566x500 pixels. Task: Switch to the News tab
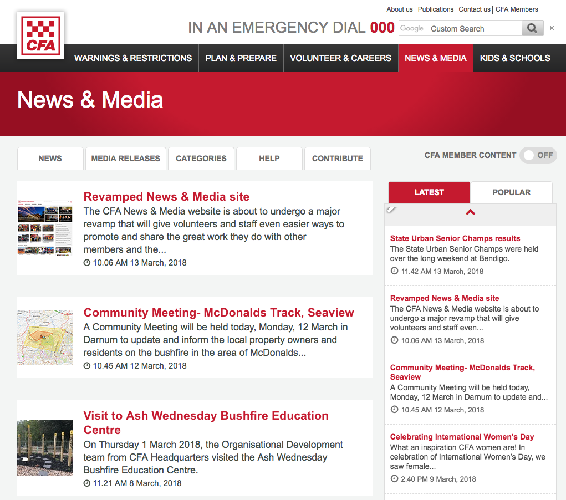50,158
